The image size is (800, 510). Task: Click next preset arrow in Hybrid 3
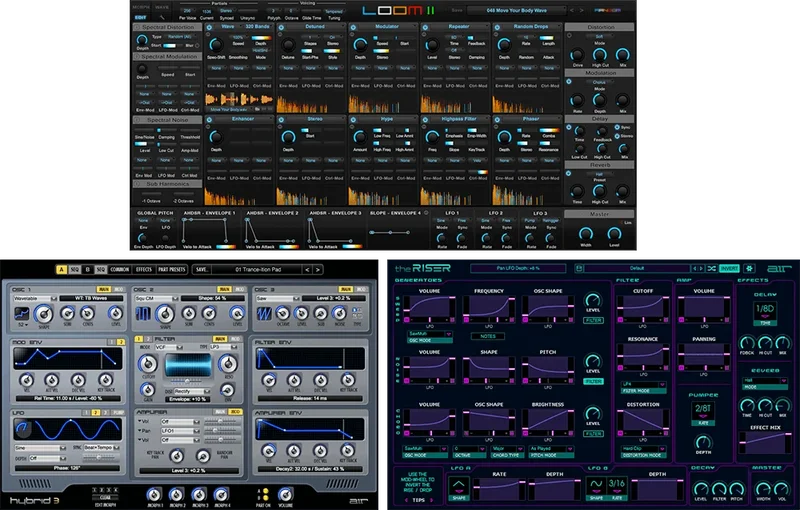(x=317, y=270)
